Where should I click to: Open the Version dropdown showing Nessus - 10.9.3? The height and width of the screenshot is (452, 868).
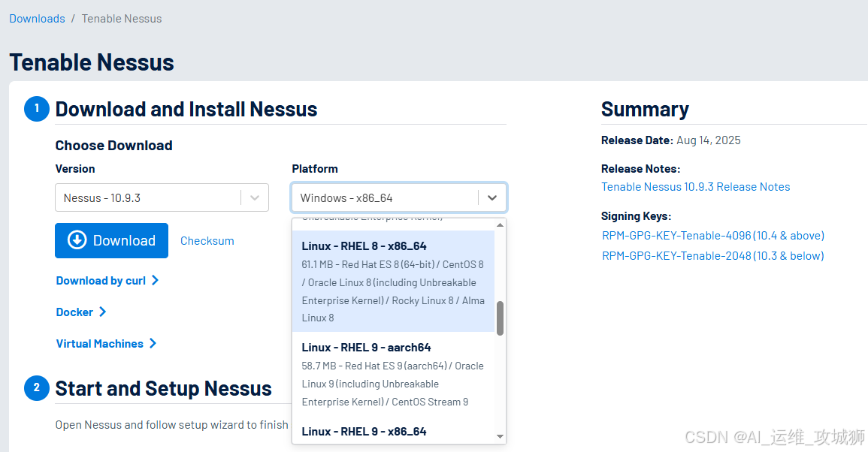[162, 197]
